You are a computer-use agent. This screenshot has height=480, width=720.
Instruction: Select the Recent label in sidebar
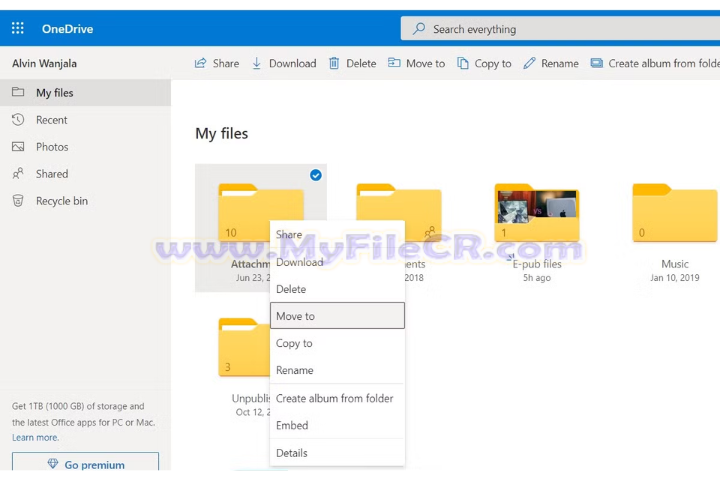point(51,120)
